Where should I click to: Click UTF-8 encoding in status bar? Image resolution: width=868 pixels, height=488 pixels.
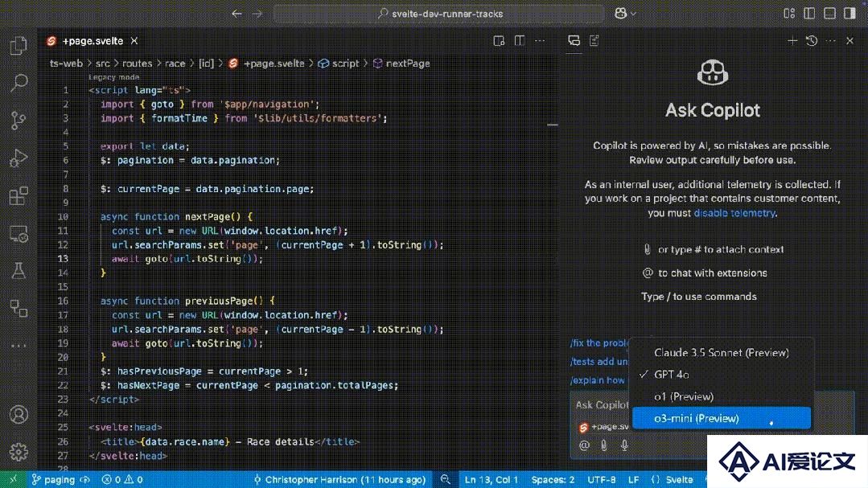[601, 480]
